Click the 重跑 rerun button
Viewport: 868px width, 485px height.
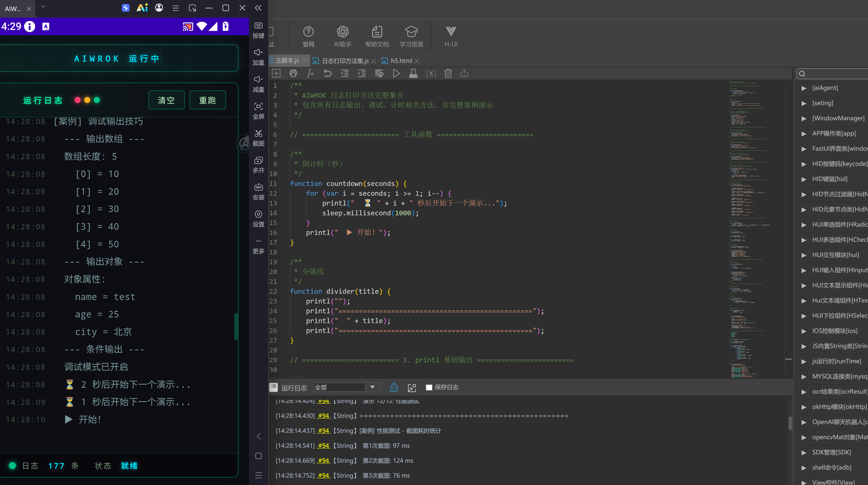tap(208, 100)
